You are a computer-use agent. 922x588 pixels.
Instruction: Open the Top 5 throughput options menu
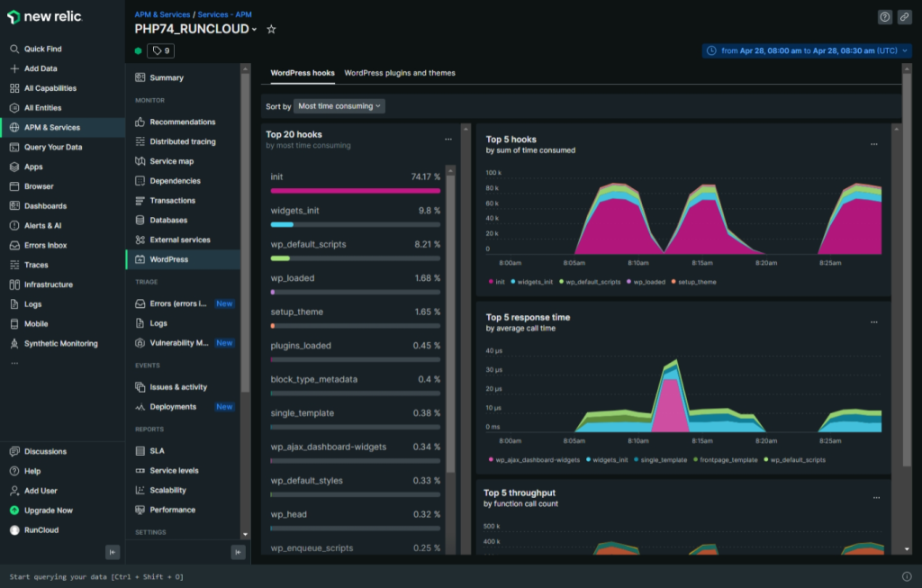876,497
